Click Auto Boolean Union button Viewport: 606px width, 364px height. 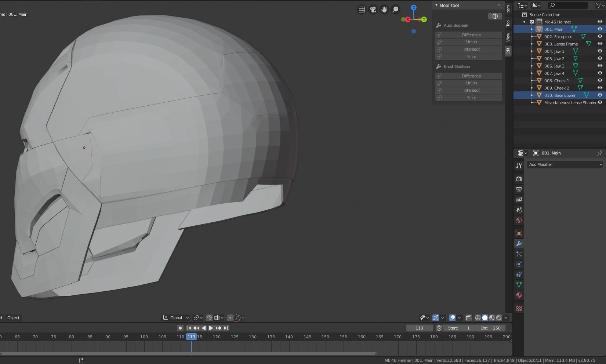click(x=469, y=42)
